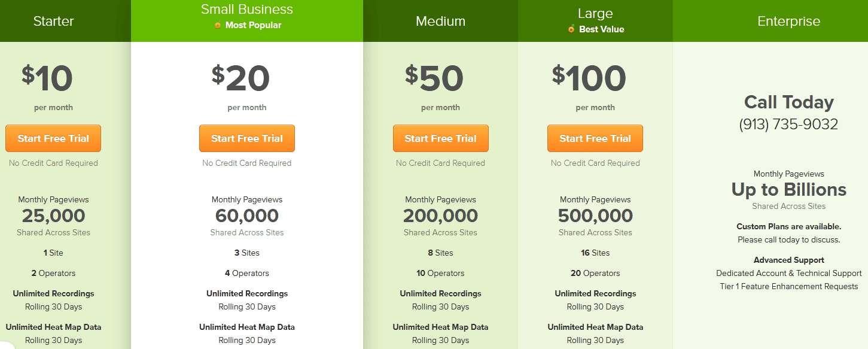Click Custom Plans are available text

[788, 226]
